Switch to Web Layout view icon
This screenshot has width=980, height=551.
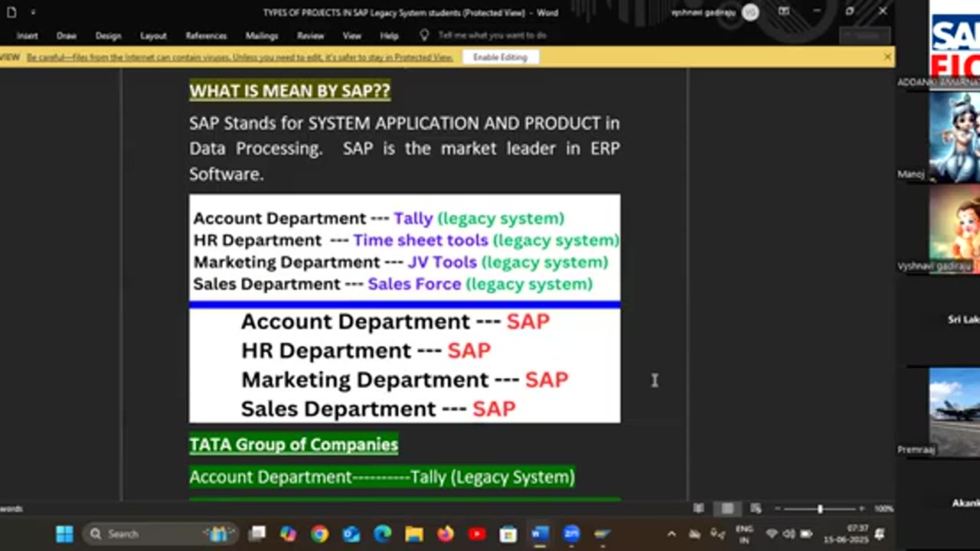[756, 508]
